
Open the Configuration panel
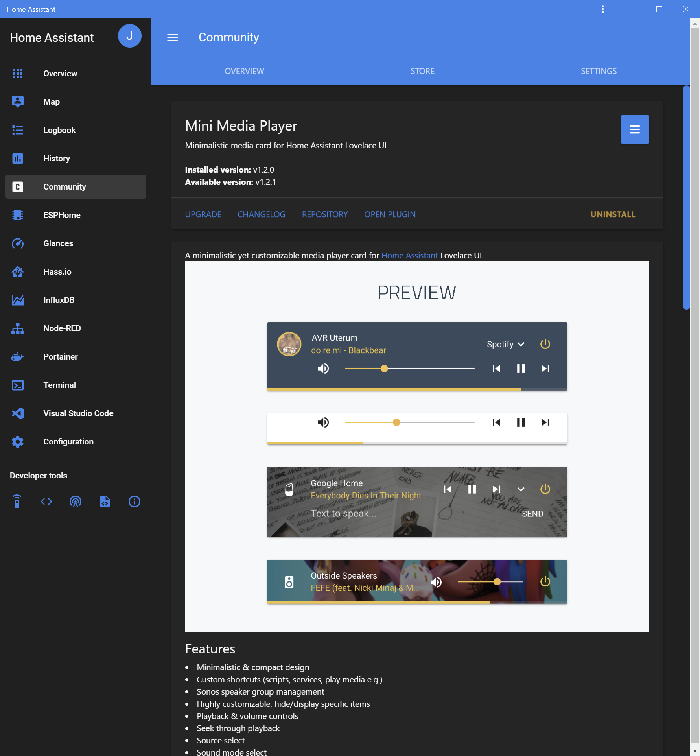tap(76, 442)
